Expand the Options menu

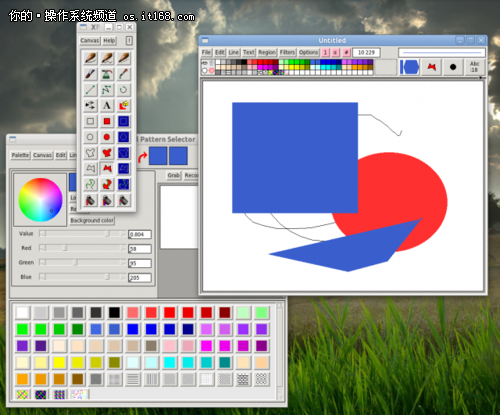point(309,52)
